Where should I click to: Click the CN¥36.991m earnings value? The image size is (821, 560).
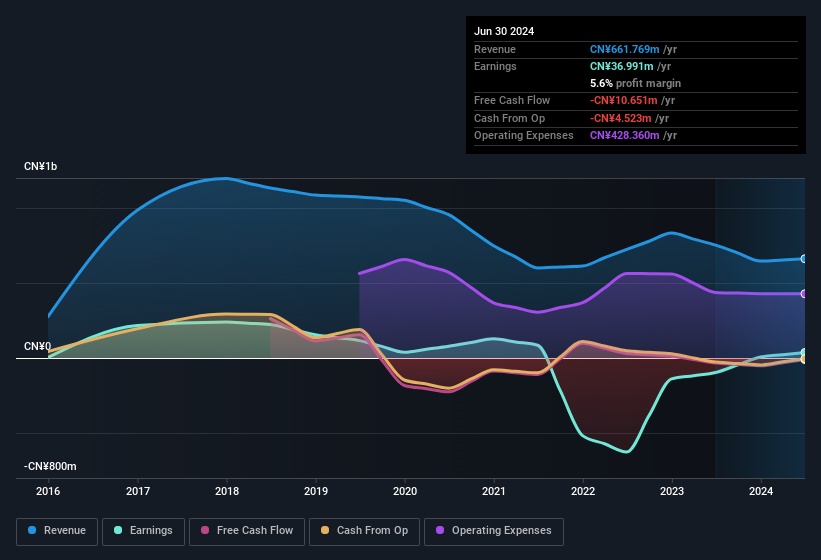click(622, 66)
